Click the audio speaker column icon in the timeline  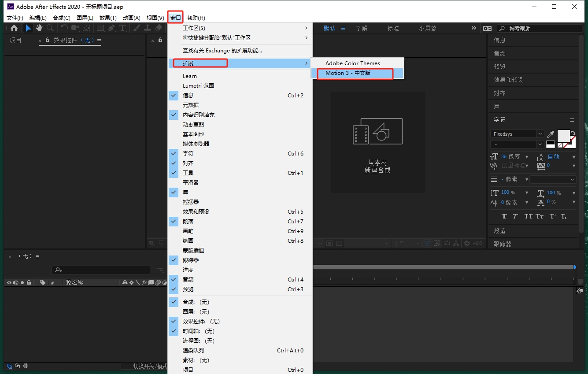click(15, 282)
